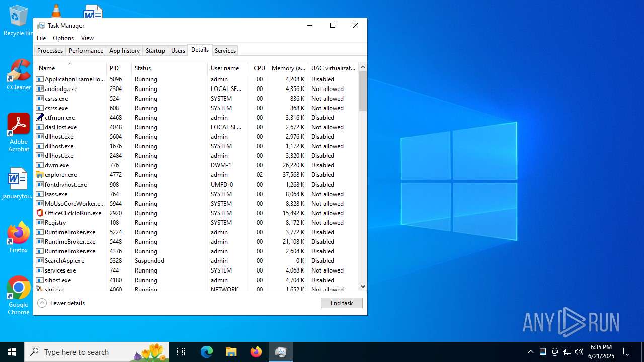Click scrollbar up arrow in process list
The image size is (644, 362).
[363, 67]
